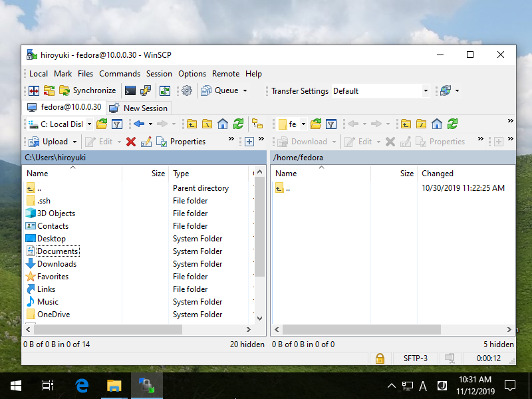
Task: Open the Options menu
Action: click(192, 74)
